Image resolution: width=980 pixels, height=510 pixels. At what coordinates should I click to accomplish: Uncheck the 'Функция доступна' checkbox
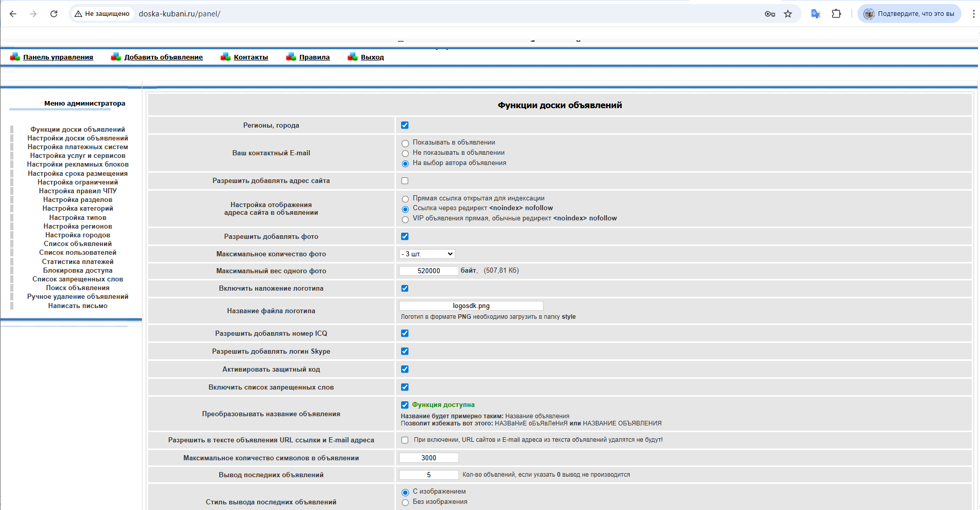tap(405, 405)
